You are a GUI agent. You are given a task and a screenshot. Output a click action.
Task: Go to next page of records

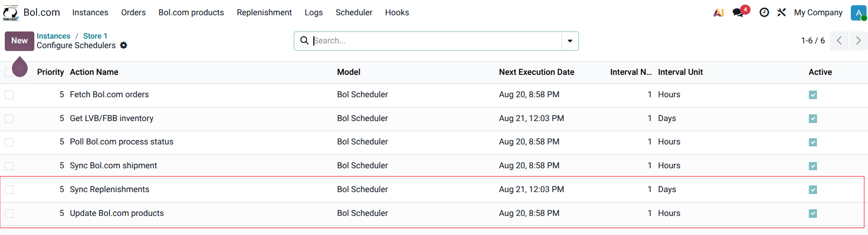858,41
